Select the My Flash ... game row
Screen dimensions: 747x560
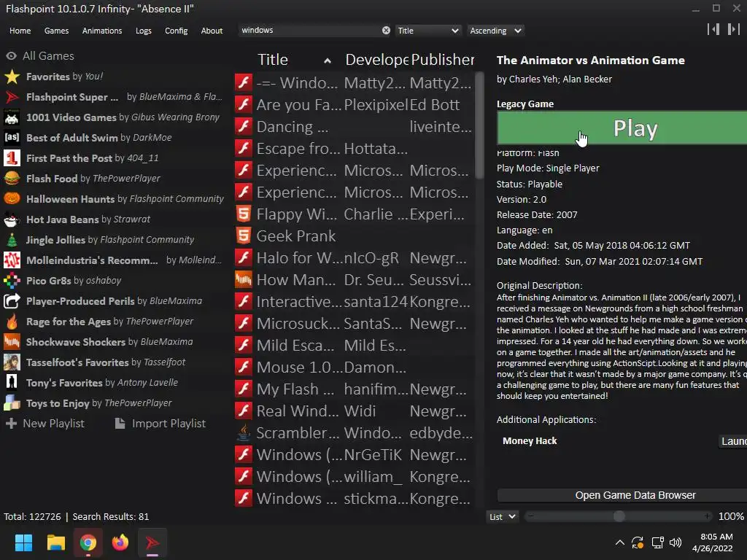pyautogui.click(x=354, y=389)
